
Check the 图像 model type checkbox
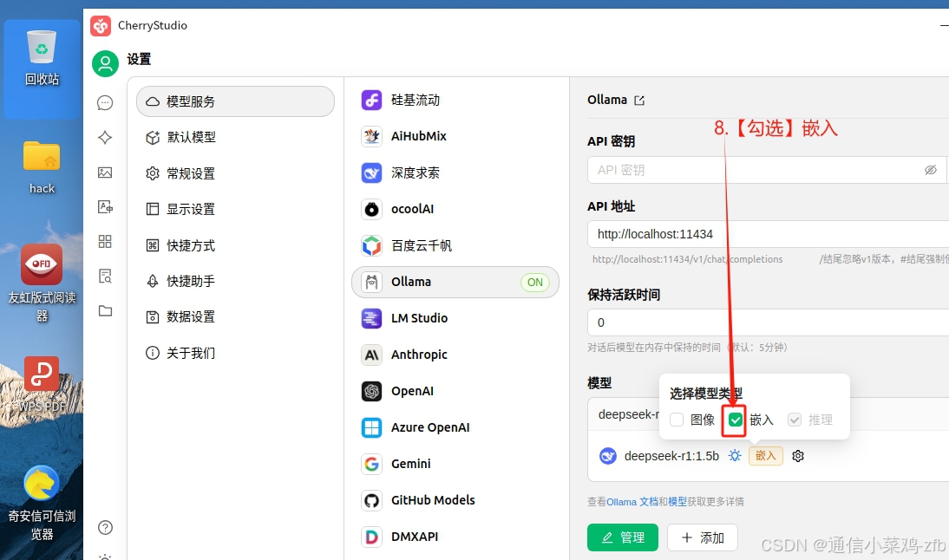coord(677,420)
